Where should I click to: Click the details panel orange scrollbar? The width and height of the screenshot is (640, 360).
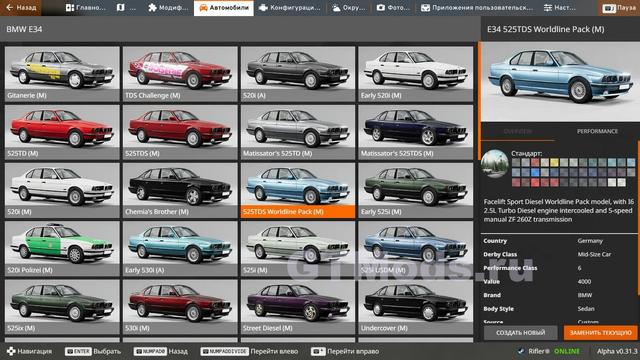pos(638,218)
